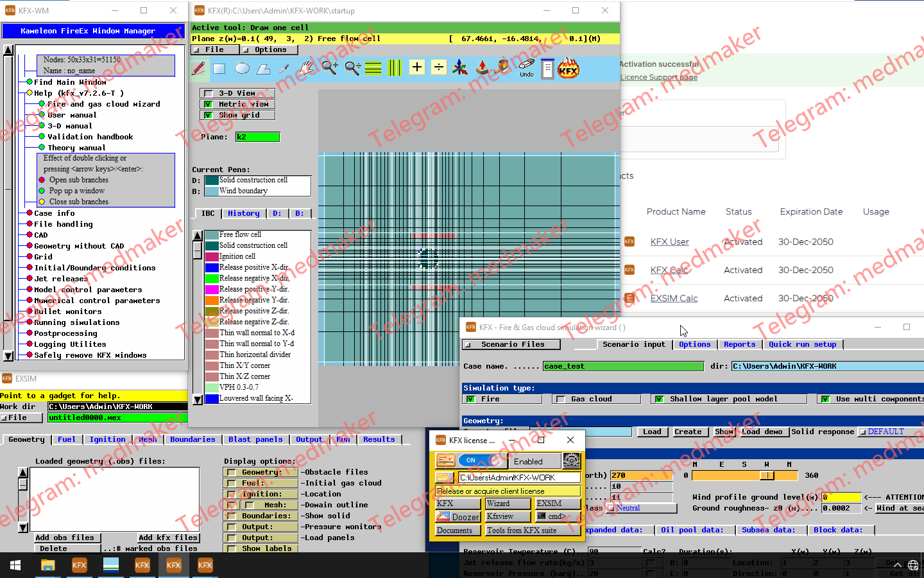This screenshot has height=578, width=924.
Task: Switch to the History tab
Action: [x=244, y=213]
